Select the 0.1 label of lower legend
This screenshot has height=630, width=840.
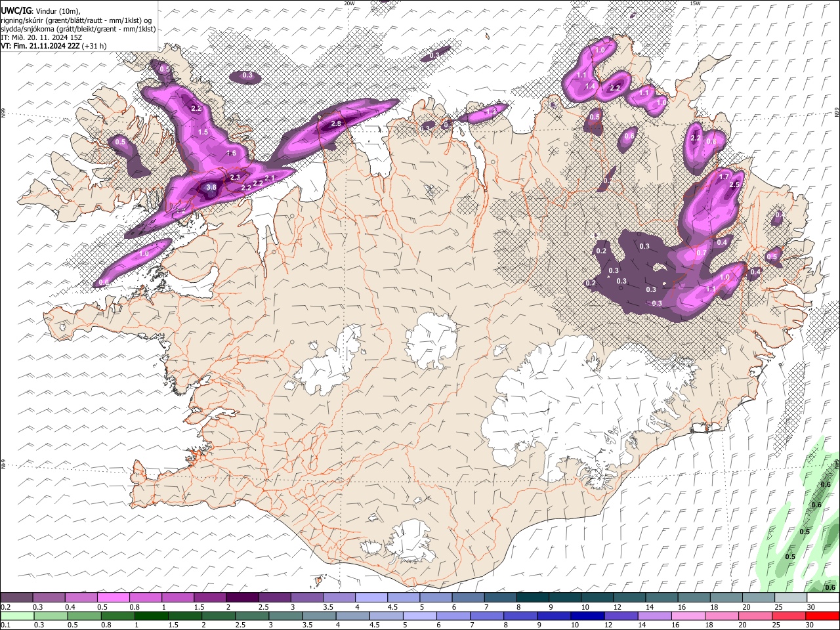pos(6,625)
